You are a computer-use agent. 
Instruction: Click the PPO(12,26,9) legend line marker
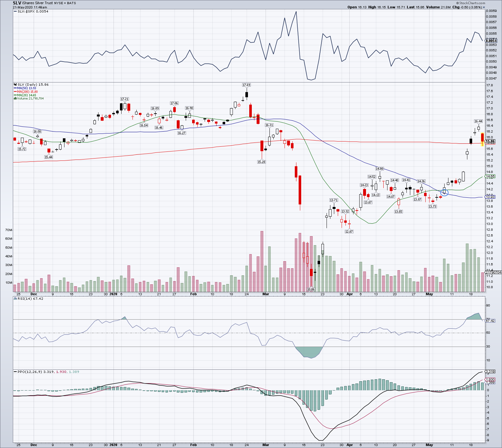[15, 372]
